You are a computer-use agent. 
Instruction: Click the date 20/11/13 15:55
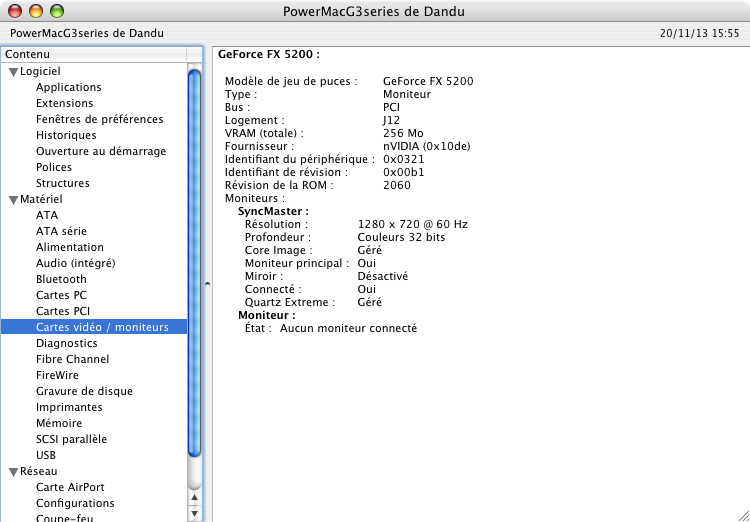tap(700, 33)
